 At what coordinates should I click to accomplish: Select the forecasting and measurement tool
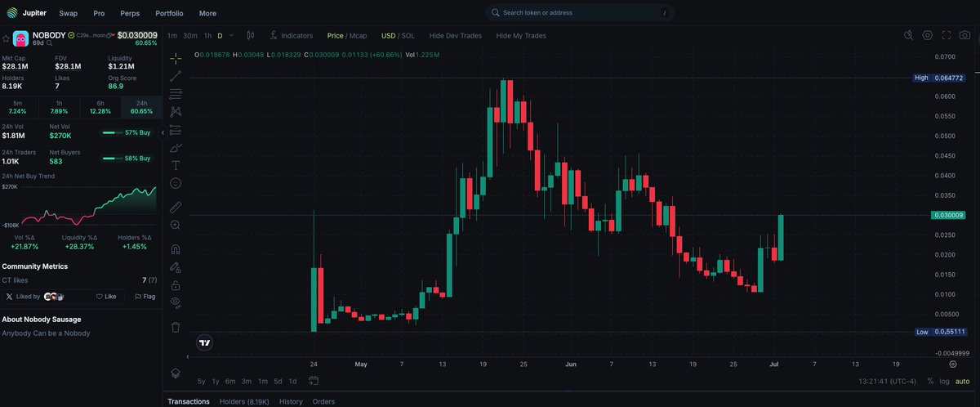[x=176, y=129]
